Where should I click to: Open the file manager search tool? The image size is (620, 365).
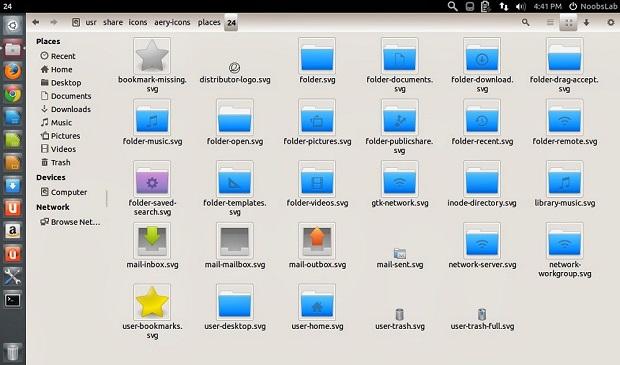pyautogui.click(x=525, y=23)
